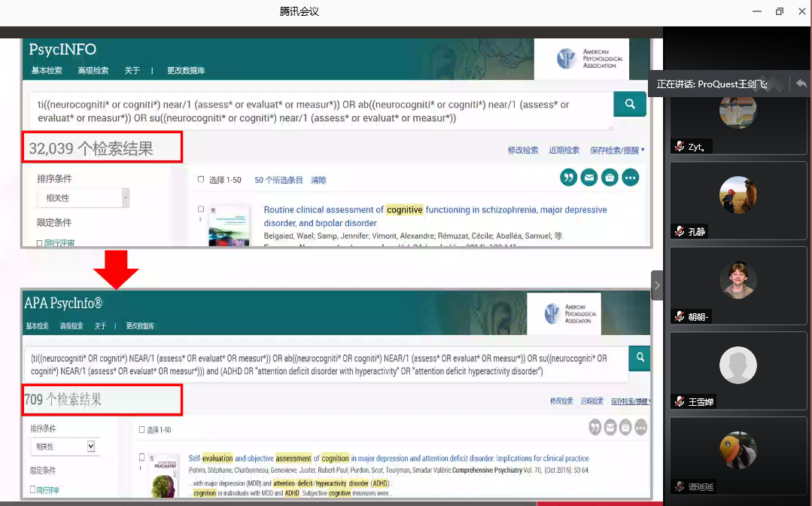Open the green more-actions ellipsis icon
This screenshot has height=506, width=812.
(x=630, y=178)
